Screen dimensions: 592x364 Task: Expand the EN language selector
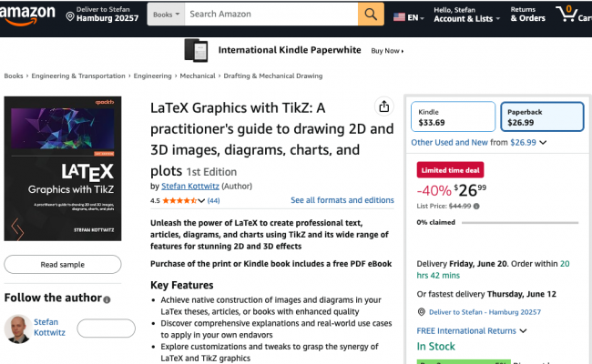tap(406, 16)
